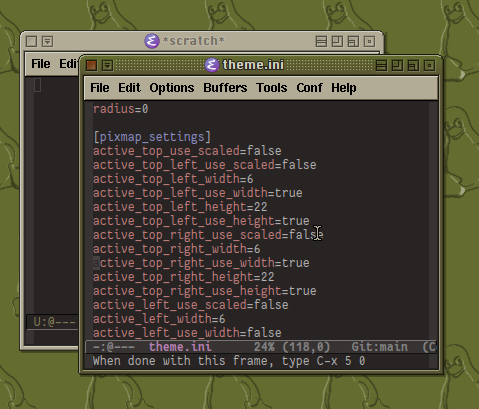The image size is (479, 409).
Task: Click the File menu of the *scratch* window
Action: pos(41,64)
